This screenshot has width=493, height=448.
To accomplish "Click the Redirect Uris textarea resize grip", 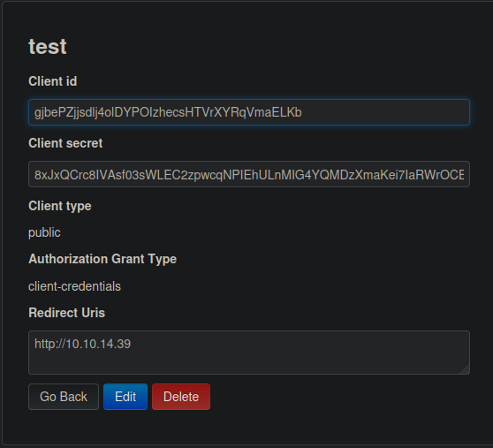I will point(465,369).
